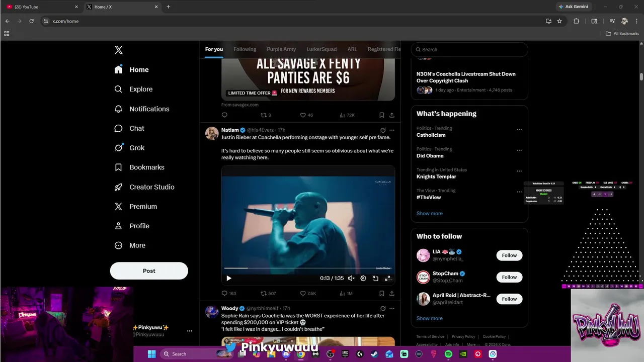Open All Bookmarks folder
Image resolution: width=644 pixels, height=362 pixels.
tap(622, 34)
